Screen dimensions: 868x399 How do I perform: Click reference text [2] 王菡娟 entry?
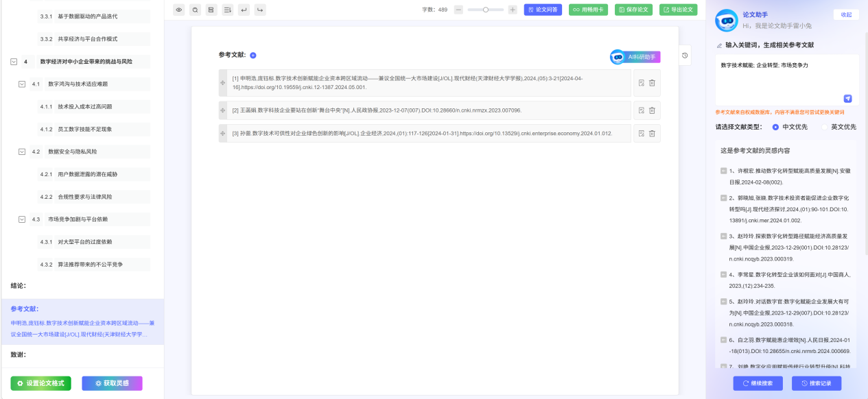tap(429, 110)
